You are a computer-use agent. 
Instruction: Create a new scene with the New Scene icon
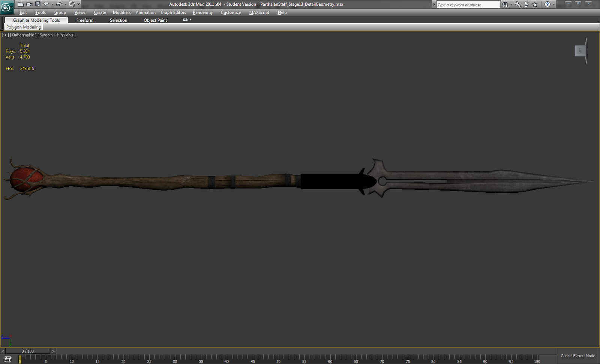point(21,4)
